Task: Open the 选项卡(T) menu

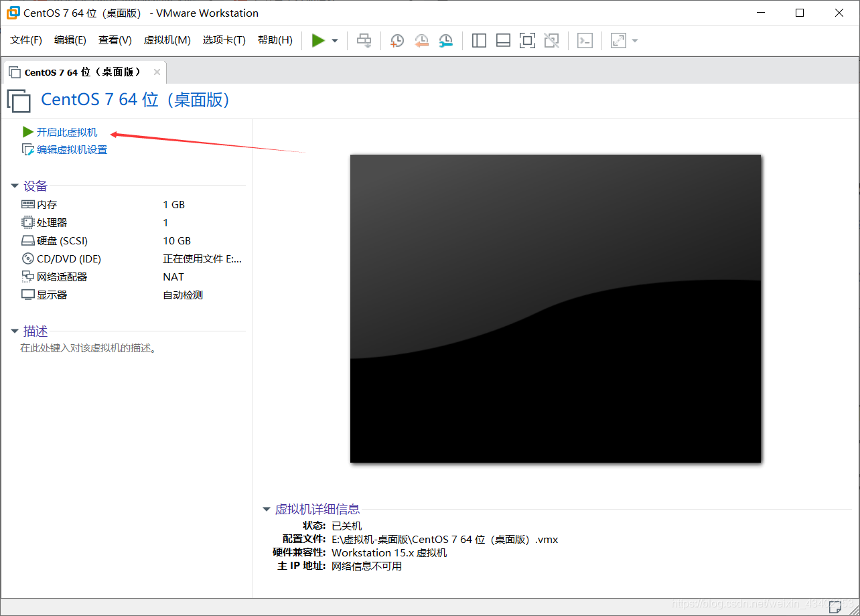Action: pyautogui.click(x=224, y=40)
